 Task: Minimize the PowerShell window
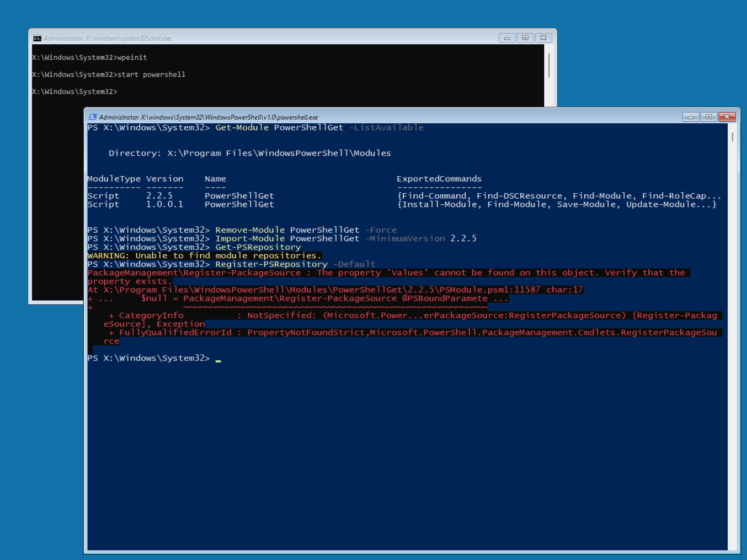[x=690, y=117]
